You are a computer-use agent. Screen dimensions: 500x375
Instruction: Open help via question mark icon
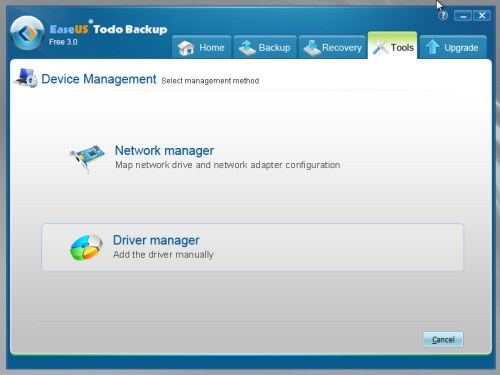click(x=443, y=15)
